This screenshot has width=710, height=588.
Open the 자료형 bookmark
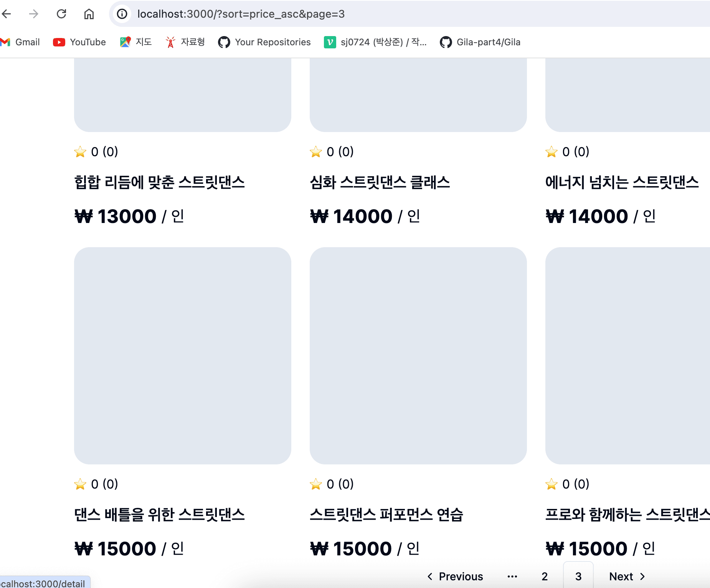[185, 42]
